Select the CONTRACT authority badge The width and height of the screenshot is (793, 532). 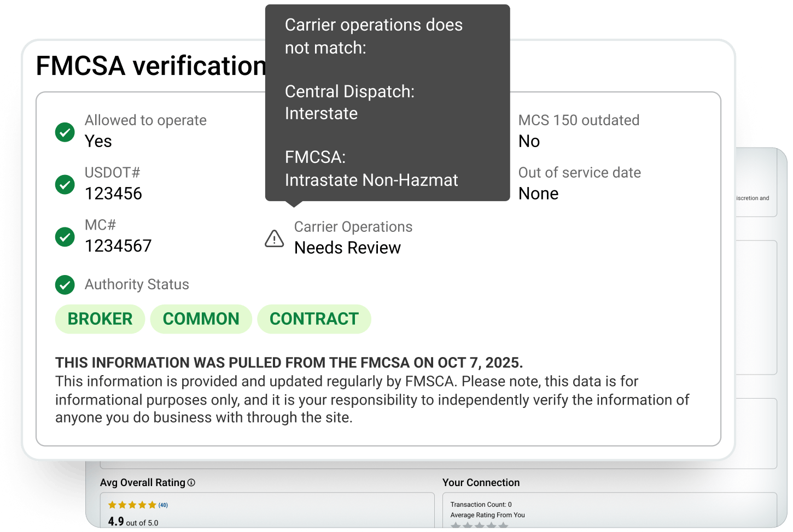pos(314,319)
